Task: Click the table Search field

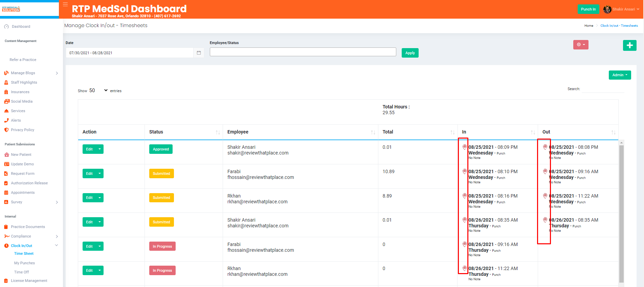Action: [603, 89]
